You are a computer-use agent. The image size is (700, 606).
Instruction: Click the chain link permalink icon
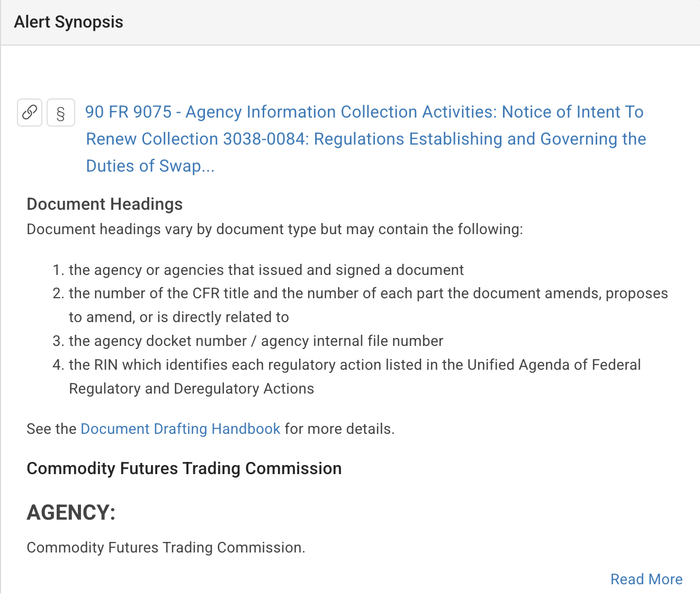point(30,112)
